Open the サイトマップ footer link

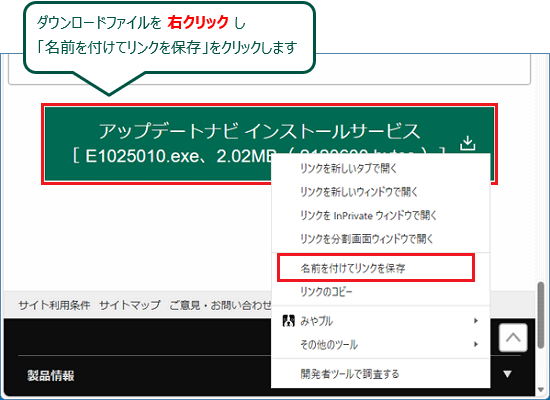pyautogui.click(x=130, y=305)
